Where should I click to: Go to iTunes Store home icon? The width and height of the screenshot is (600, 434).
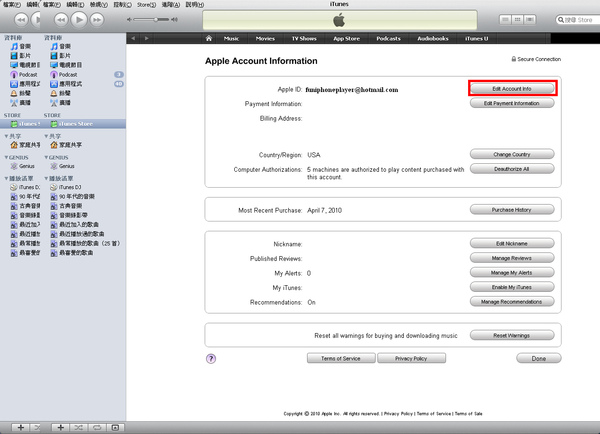[209, 38]
